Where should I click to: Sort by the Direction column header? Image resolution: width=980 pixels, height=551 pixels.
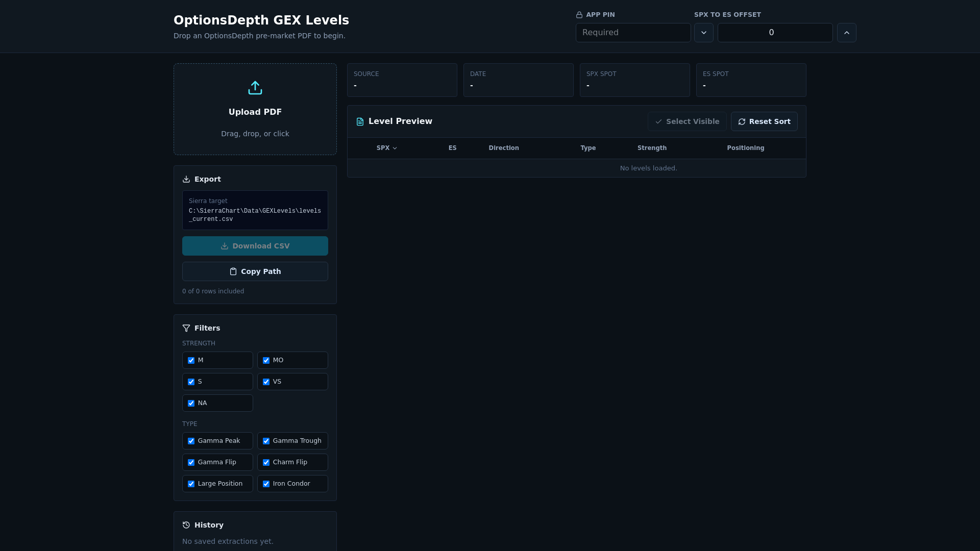(x=504, y=148)
